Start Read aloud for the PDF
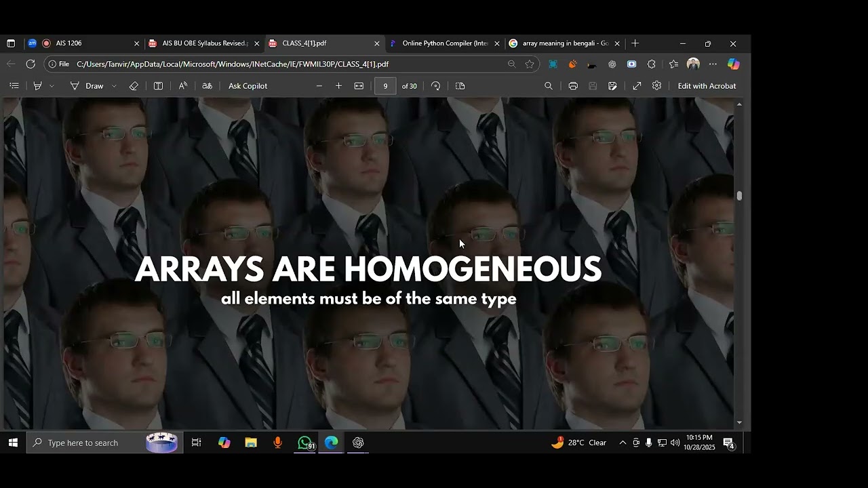The width and height of the screenshot is (868, 488). click(182, 86)
